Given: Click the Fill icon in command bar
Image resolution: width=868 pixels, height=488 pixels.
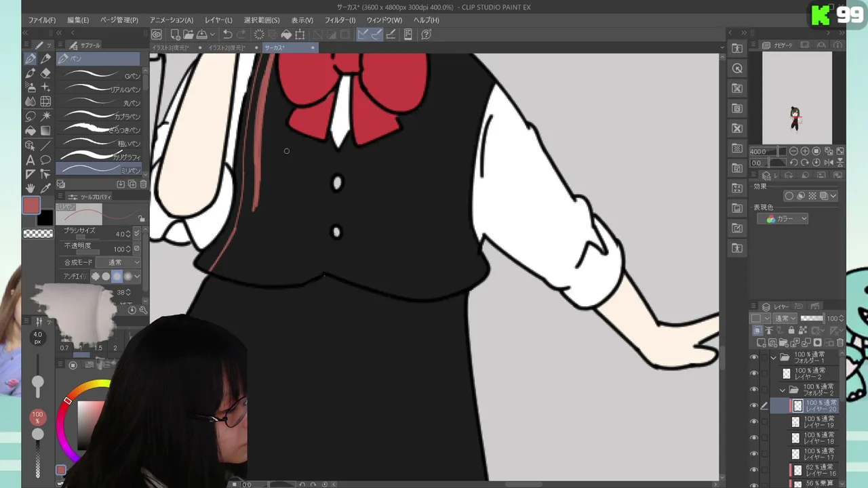Looking at the screenshot, I should pyautogui.click(x=286, y=35).
